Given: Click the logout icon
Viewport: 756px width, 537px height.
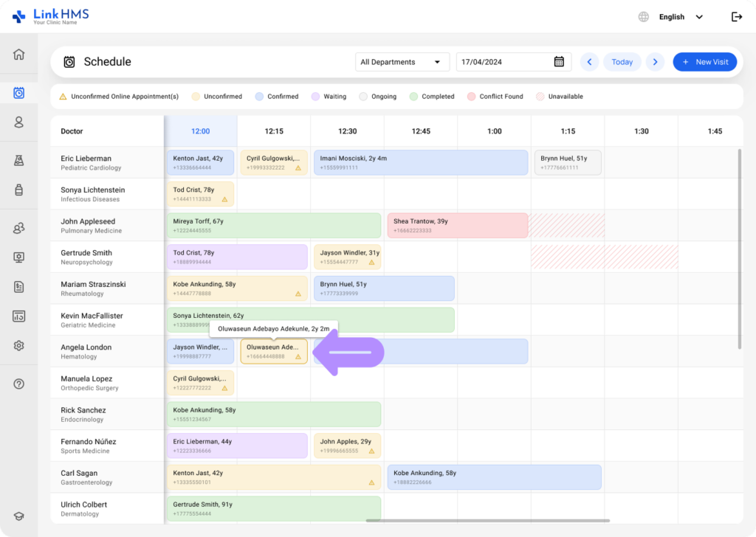Looking at the screenshot, I should [x=737, y=17].
